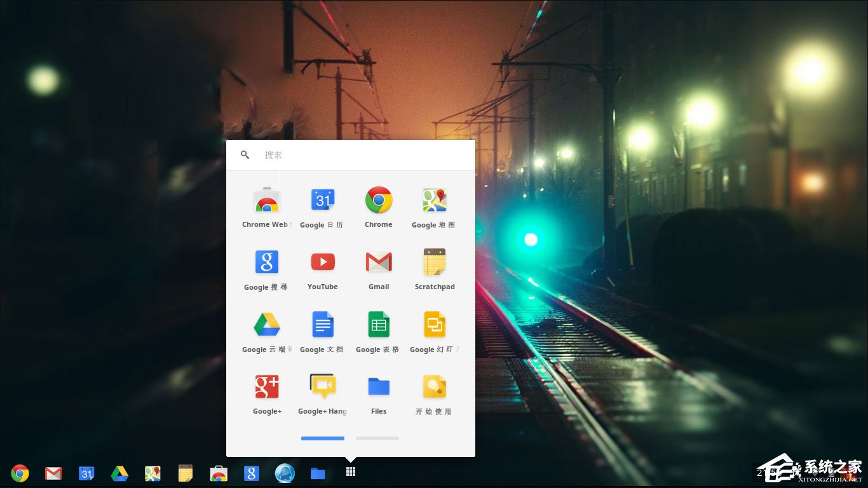Launch Gmail from the app launcher
This screenshot has width=868, height=488.
point(378,262)
